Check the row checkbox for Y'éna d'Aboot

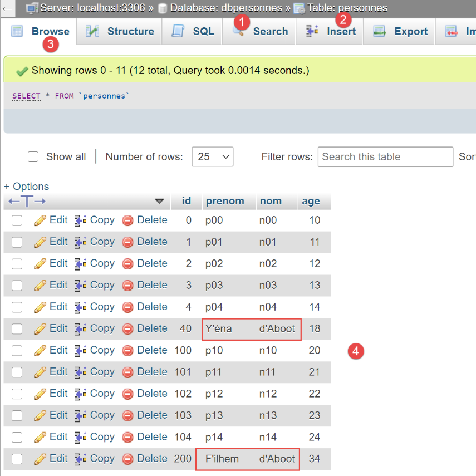pyautogui.click(x=17, y=329)
